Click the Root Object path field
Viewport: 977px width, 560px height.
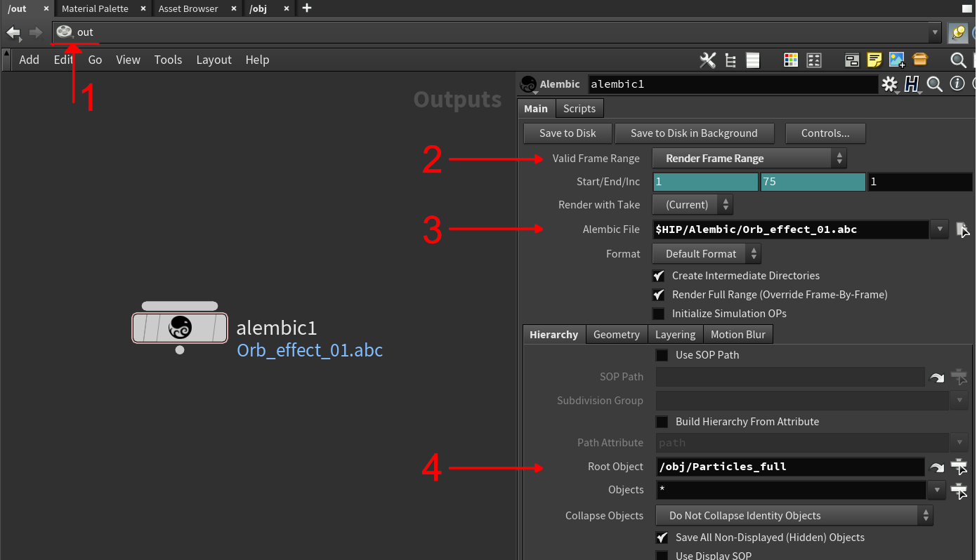point(789,467)
